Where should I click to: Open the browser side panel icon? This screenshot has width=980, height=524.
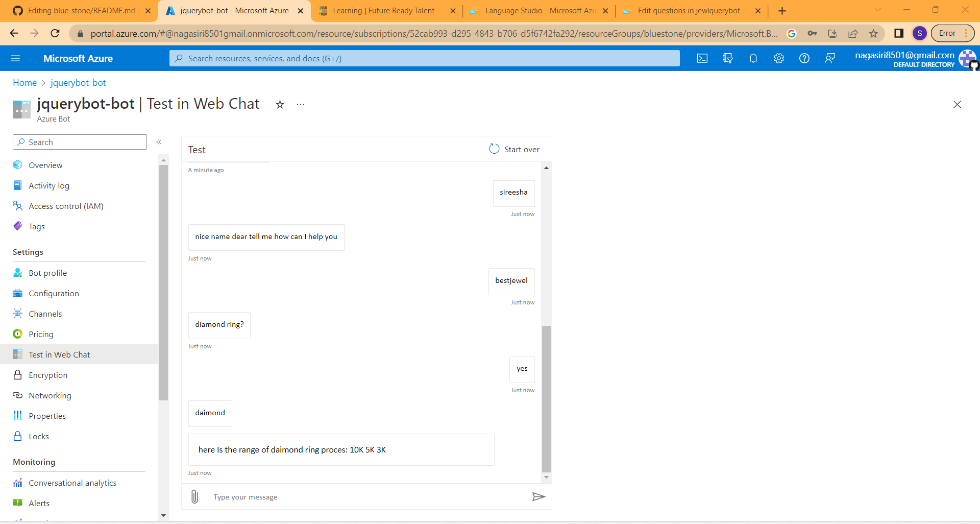pyautogui.click(x=899, y=33)
